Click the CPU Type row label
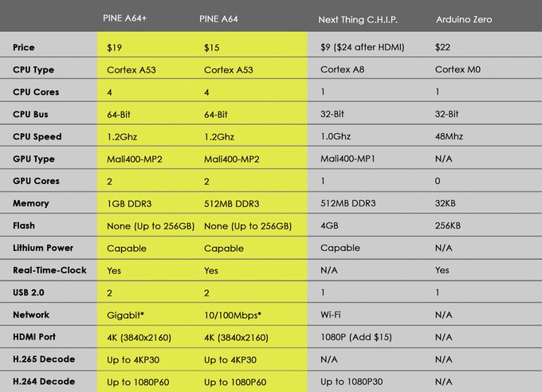 33,69
